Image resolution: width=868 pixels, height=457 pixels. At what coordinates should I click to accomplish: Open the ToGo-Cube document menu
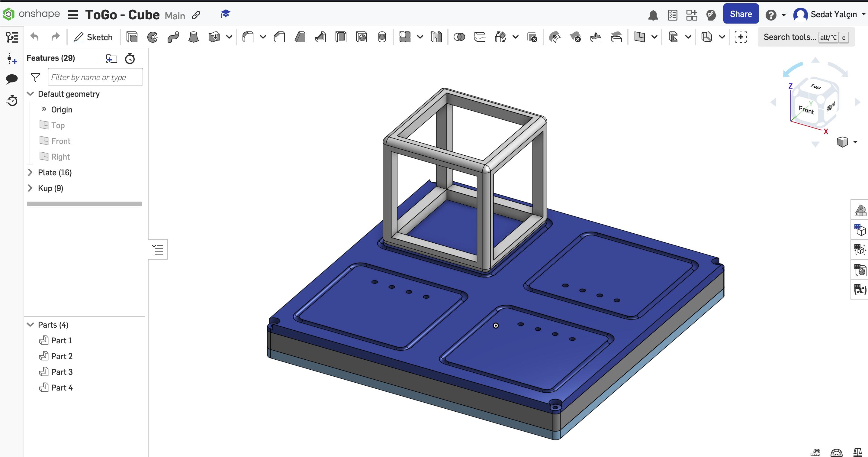[x=72, y=15]
